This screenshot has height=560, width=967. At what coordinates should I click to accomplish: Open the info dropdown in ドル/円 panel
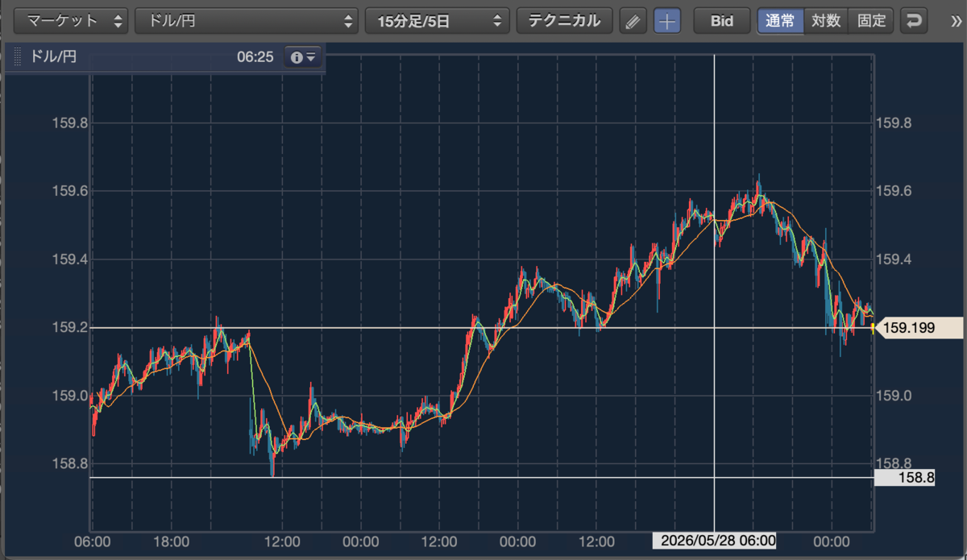click(x=303, y=57)
